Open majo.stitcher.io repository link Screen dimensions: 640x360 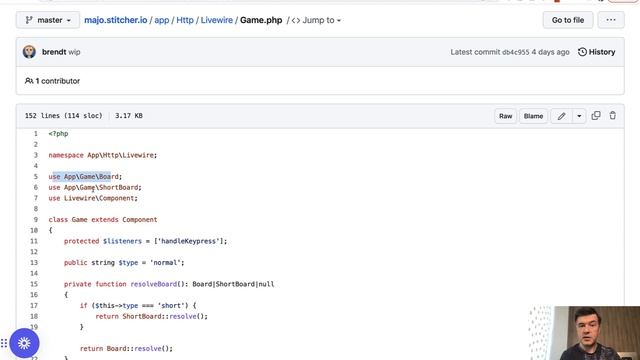click(x=116, y=20)
